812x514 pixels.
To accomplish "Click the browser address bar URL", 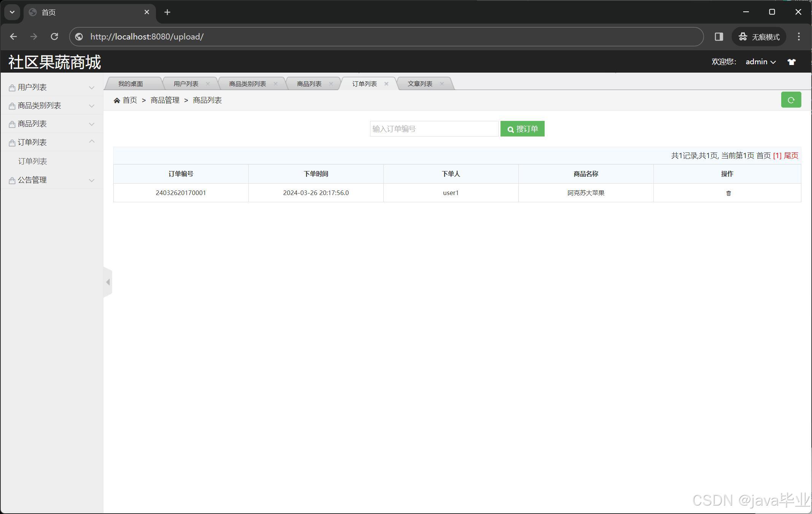I will click(x=147, y=36).
